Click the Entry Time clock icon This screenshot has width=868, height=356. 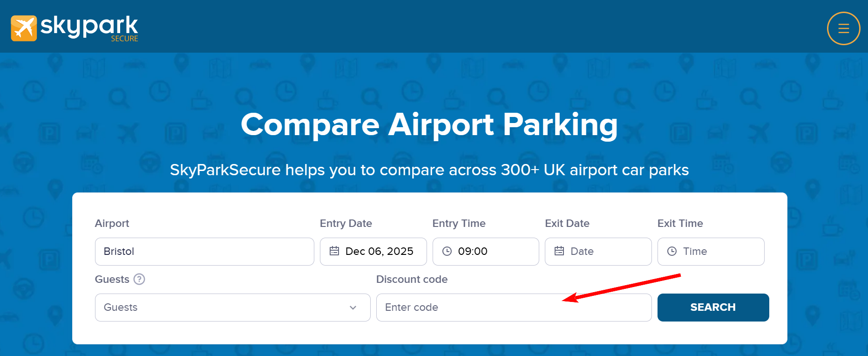tap(447, 251)
